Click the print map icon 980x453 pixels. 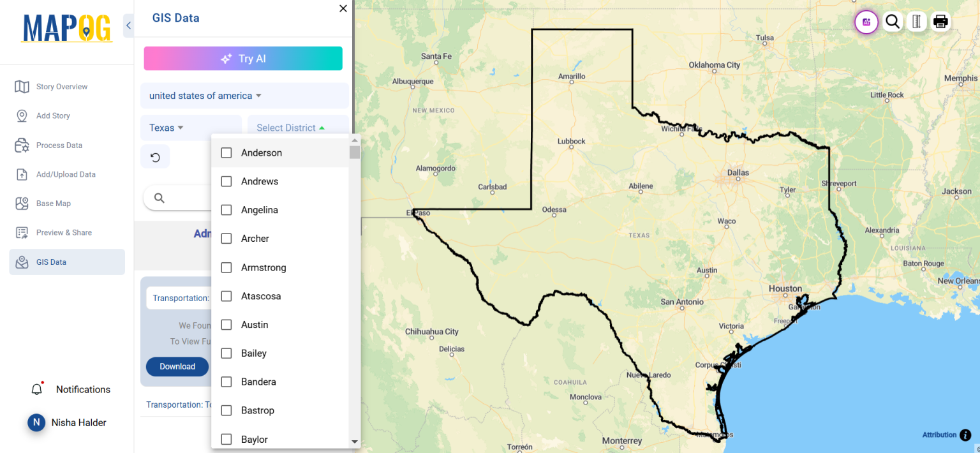pos(940,21)
